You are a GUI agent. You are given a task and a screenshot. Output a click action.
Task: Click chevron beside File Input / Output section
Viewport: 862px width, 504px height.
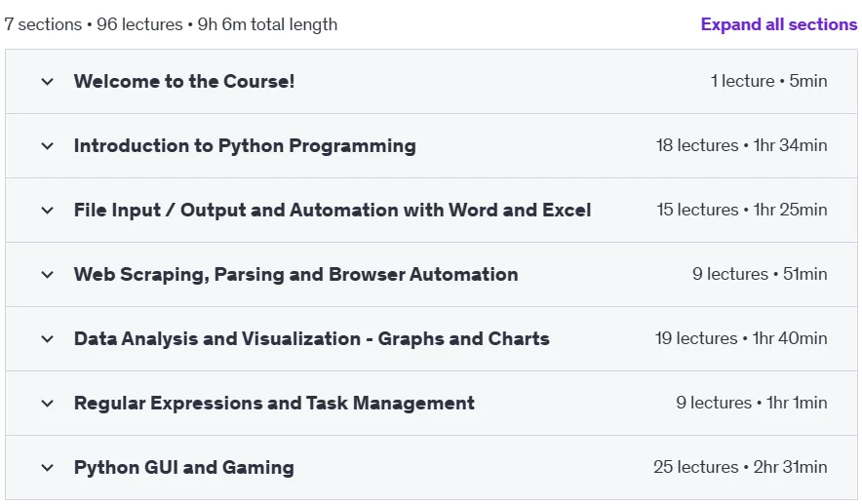point(47,211)
